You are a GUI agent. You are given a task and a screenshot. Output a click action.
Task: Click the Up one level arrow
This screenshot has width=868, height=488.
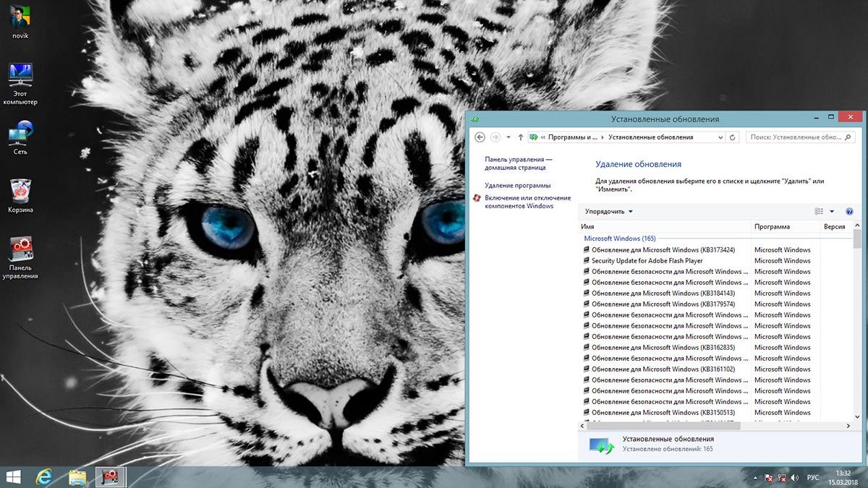point(521,137)
